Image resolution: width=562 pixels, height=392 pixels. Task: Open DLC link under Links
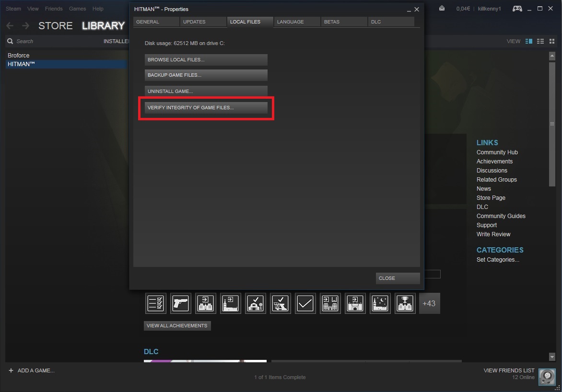[482, 207]
